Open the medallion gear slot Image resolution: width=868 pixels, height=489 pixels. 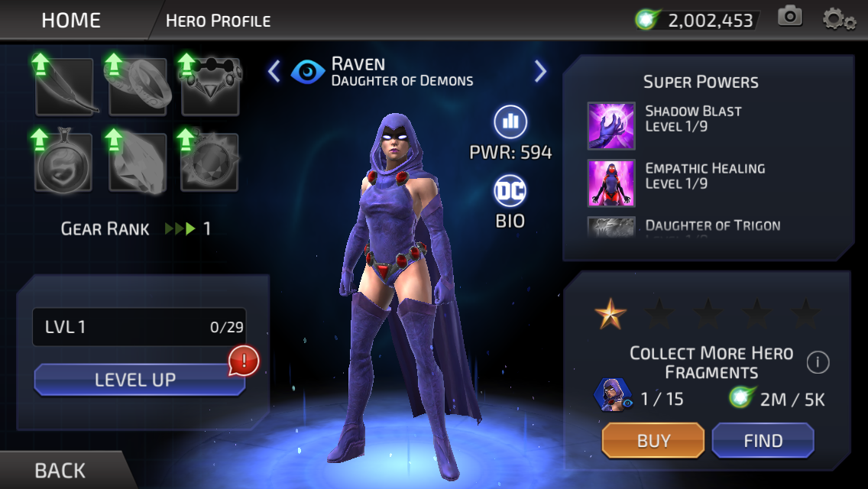click(x=63, y=162)
